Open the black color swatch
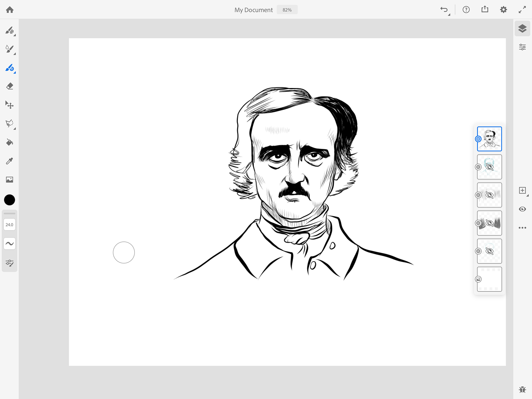Viewport: 532px width, 399px height. point(10,200)
